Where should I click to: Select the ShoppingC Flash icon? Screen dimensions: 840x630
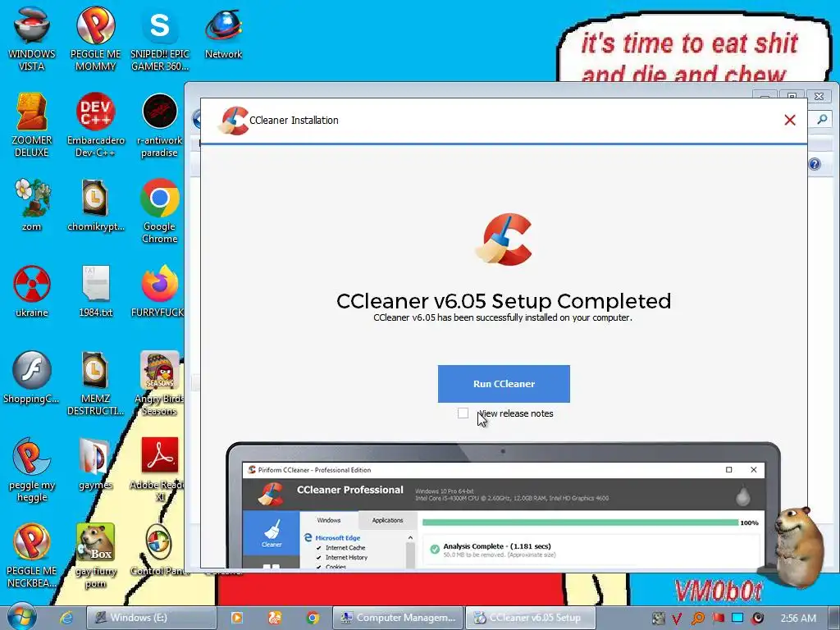point(32,377)
